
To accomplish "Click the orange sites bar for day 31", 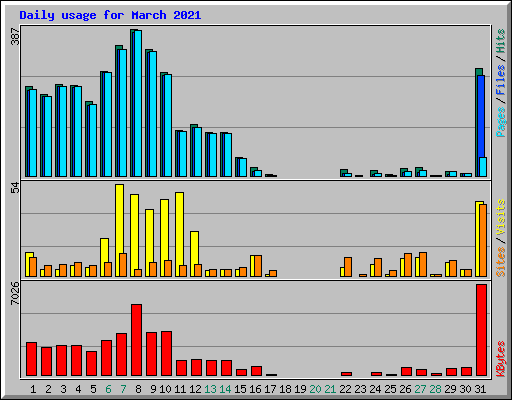I will [x=483, y=240].
